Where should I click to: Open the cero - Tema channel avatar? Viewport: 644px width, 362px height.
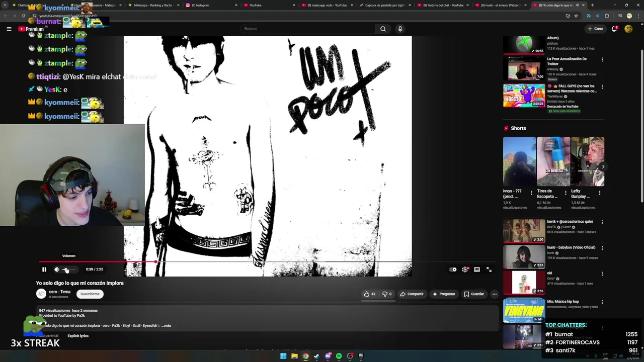pos(41,294)
